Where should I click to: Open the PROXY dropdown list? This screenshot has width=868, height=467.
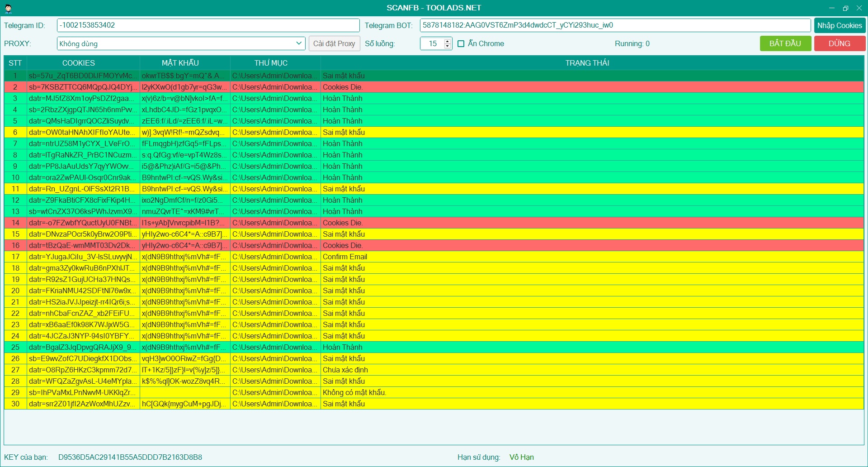pos(298,43)
